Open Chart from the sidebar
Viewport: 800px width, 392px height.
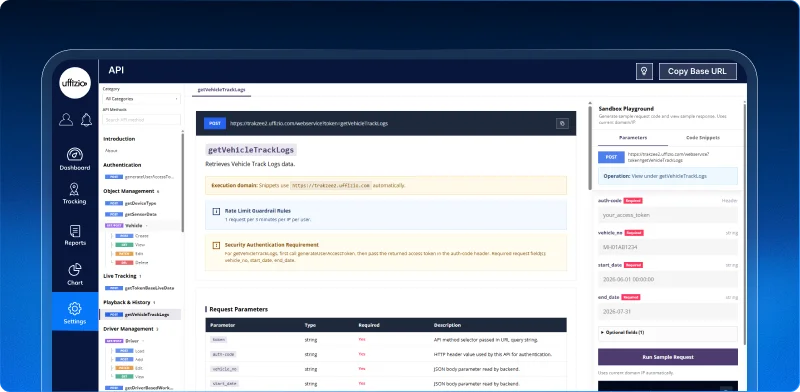point(74,274)
